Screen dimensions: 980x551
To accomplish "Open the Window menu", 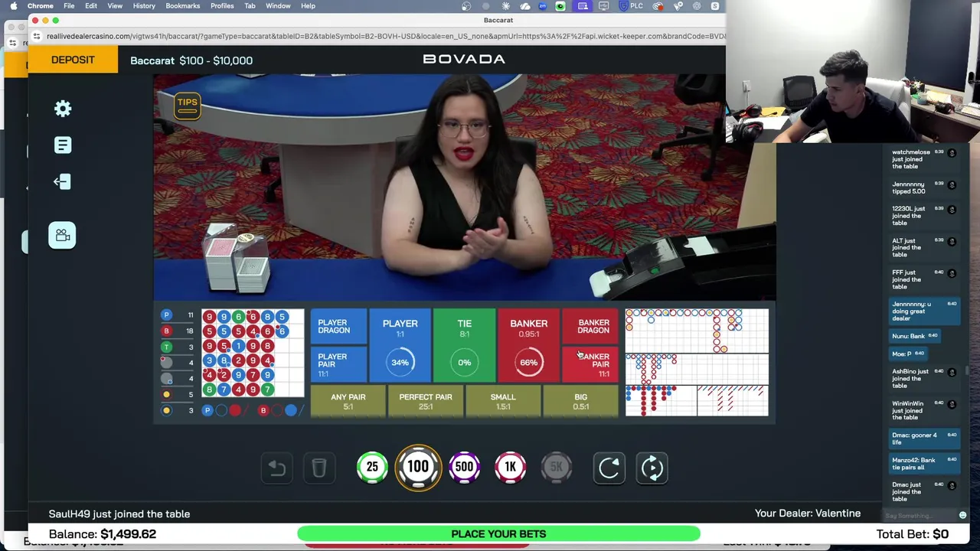I will click(x=278, y=6).
